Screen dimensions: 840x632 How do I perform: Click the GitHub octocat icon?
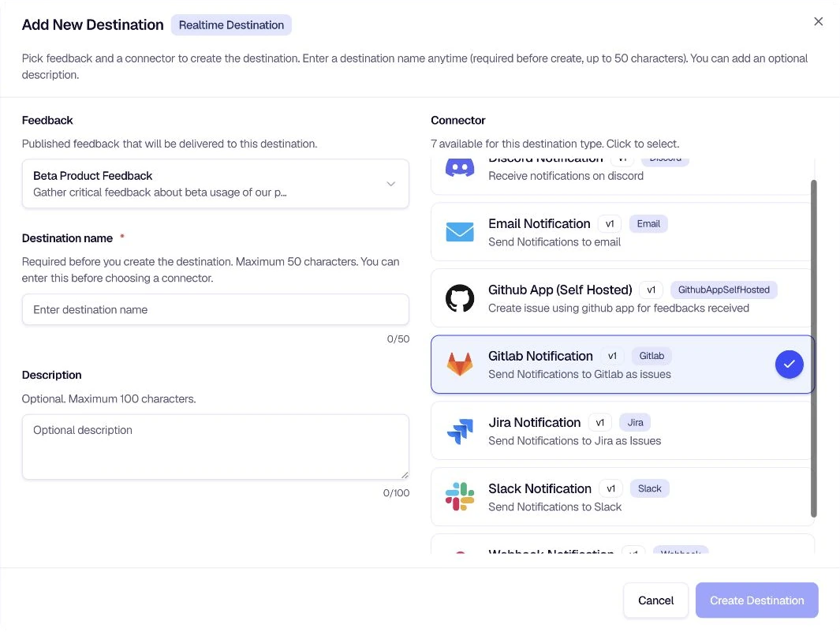tap(460, 298)
